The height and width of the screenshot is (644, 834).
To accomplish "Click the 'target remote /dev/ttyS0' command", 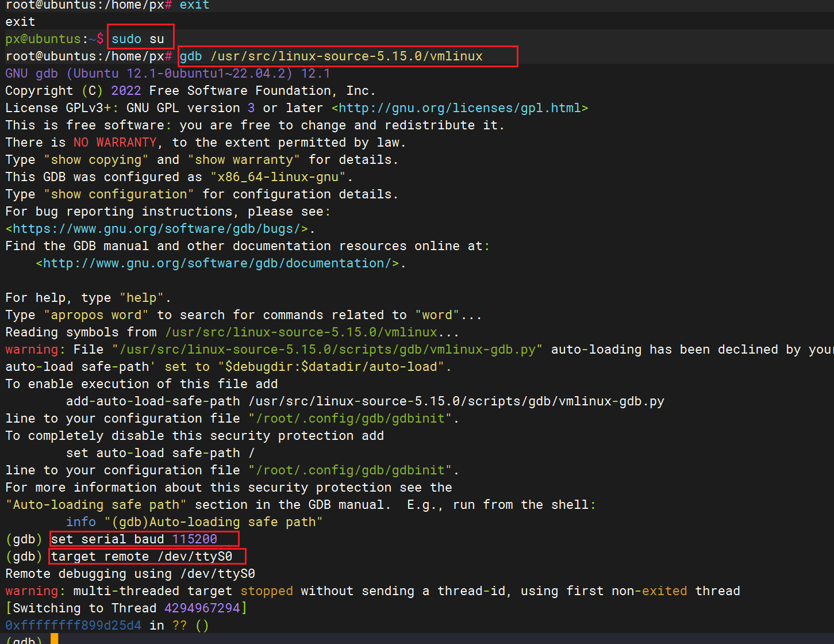I will 141,557.
